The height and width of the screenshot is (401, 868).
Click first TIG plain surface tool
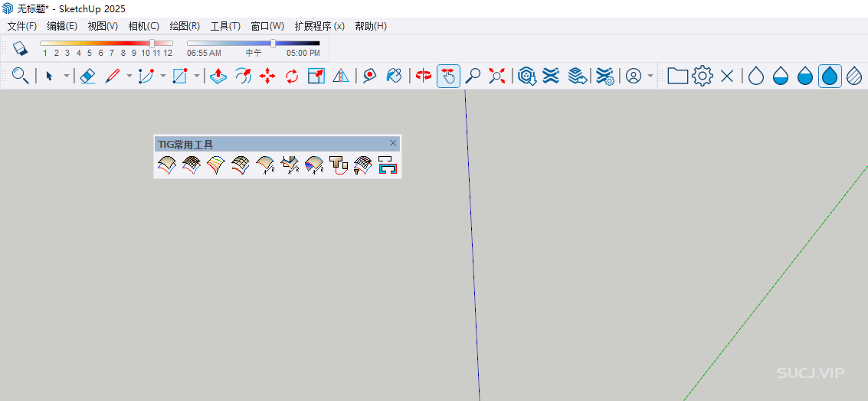(166, 165)
